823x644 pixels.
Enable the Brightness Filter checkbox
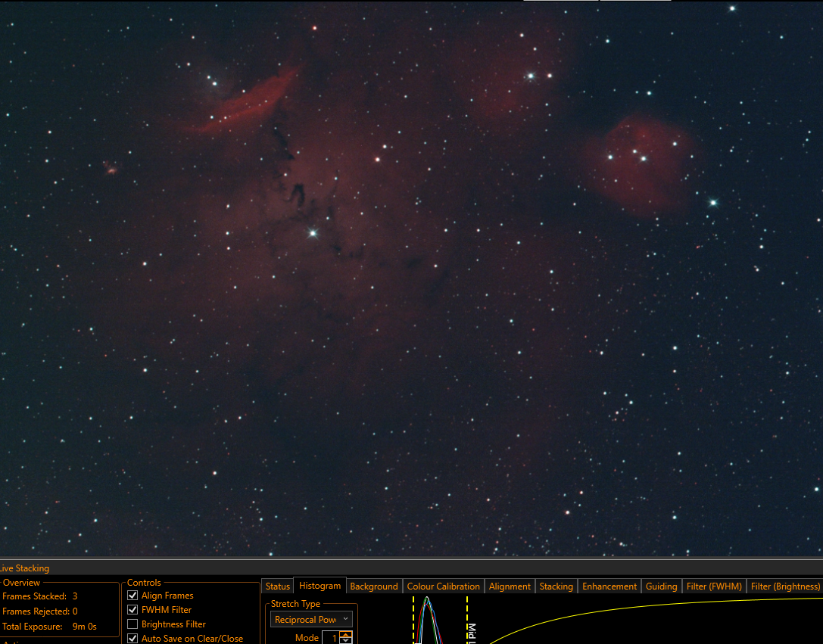[132, 624]
